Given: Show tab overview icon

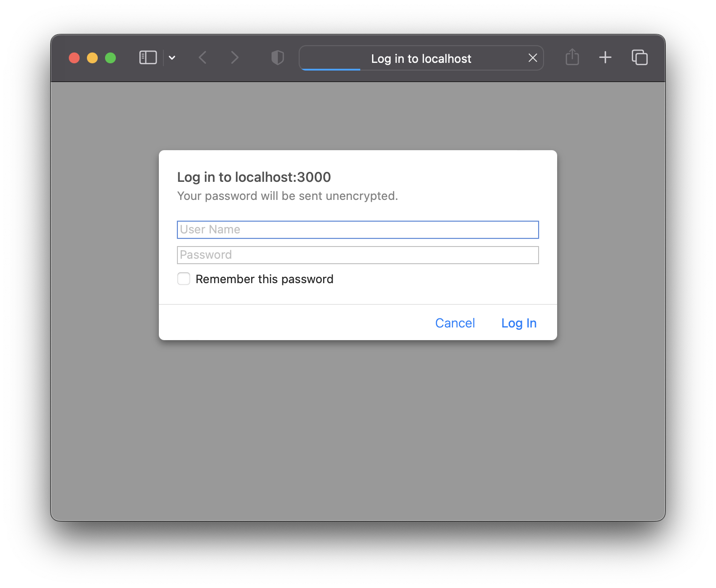Looking at the screenshot, I should [640, 57].
